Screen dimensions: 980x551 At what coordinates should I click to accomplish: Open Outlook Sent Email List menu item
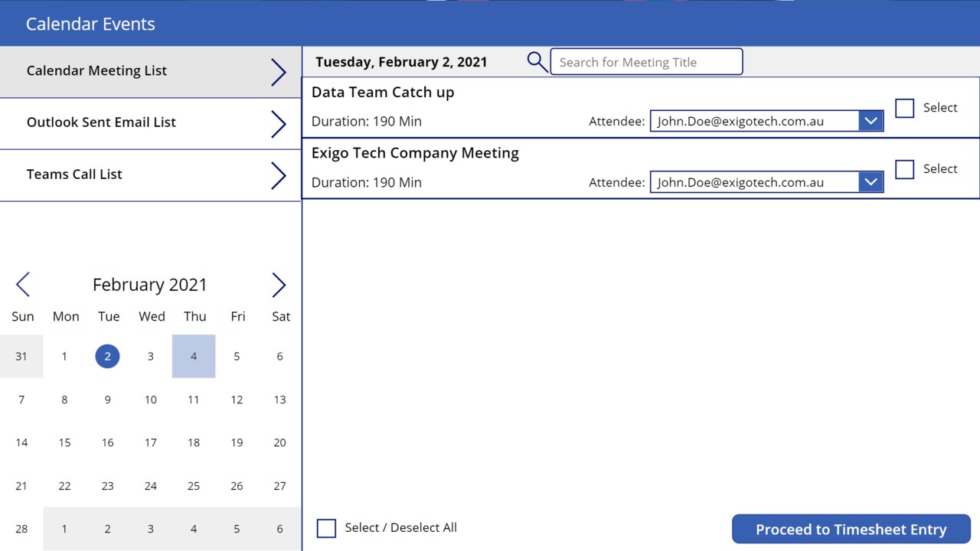[151, 123]
